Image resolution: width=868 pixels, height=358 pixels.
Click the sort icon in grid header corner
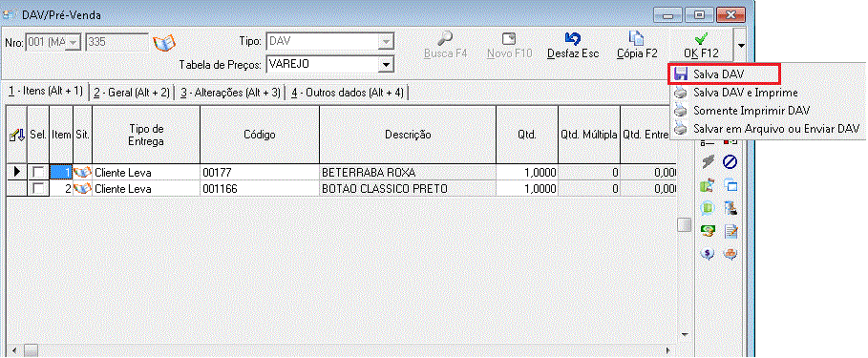pos(16,135)
